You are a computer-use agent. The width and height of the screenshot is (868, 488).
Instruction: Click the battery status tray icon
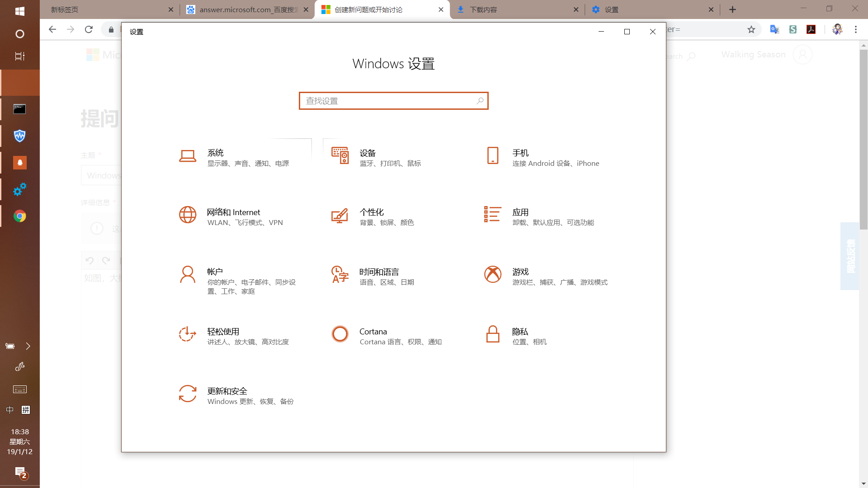tap(10, 346)
